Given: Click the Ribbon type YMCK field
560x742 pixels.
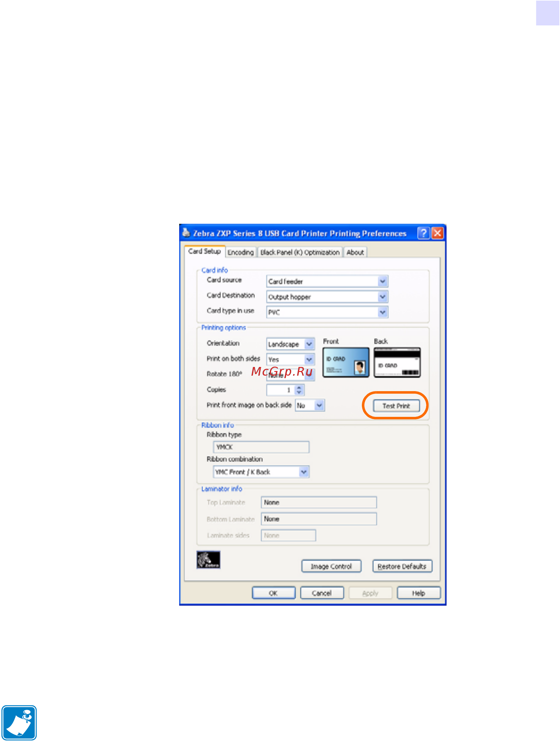Looking at the screenshot, I should pos(261,447).
